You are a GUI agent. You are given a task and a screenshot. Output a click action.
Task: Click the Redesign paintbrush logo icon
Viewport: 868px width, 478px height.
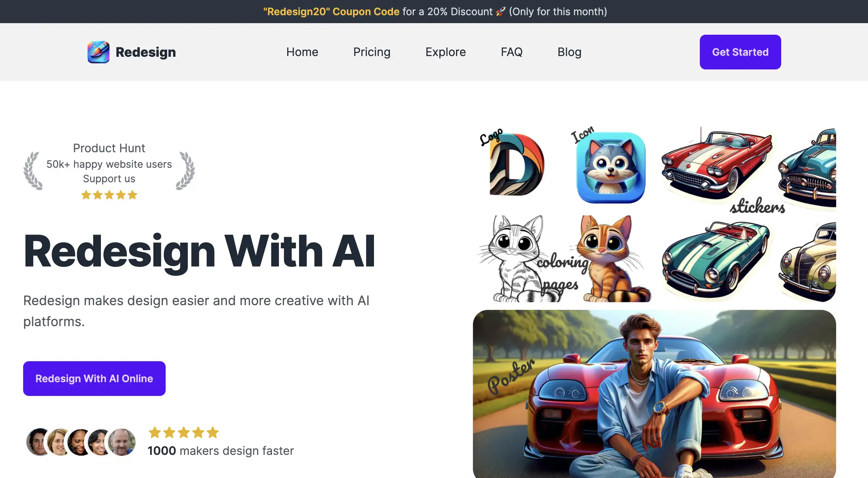click(x=98, y=52)
